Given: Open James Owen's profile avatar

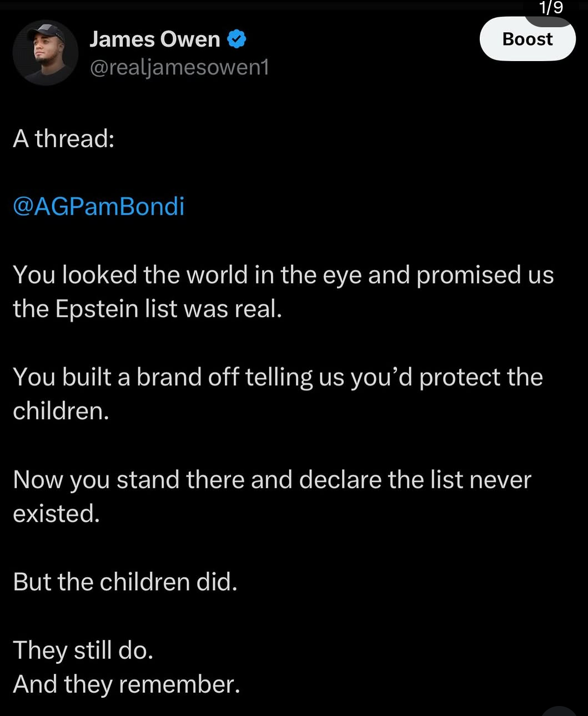Looking at the screenshot, I should tap(45, 53).
